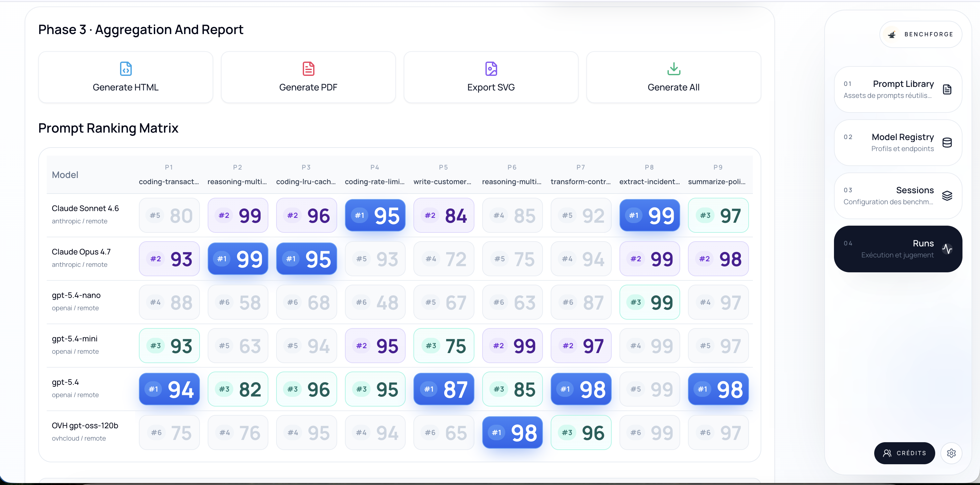The image size is (980, 485).
Task: Click the Claude Sonnet 4.6 model name
Action: (x=85, y=208)
